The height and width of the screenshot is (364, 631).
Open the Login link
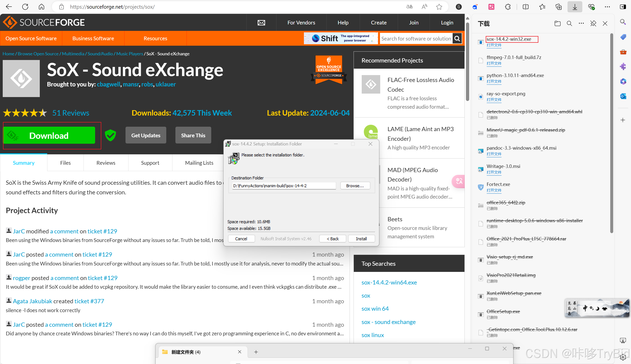[447, 22]
